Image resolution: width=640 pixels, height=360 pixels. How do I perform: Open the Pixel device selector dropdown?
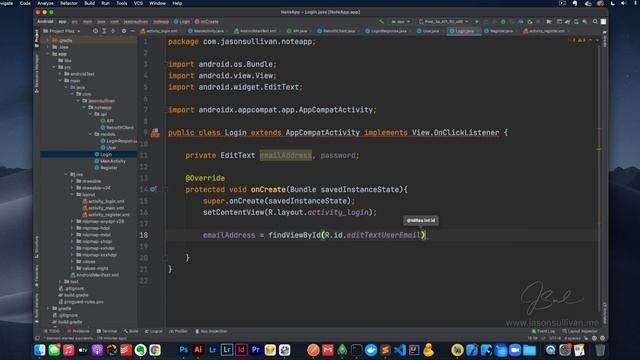click(x=444, y=22)
